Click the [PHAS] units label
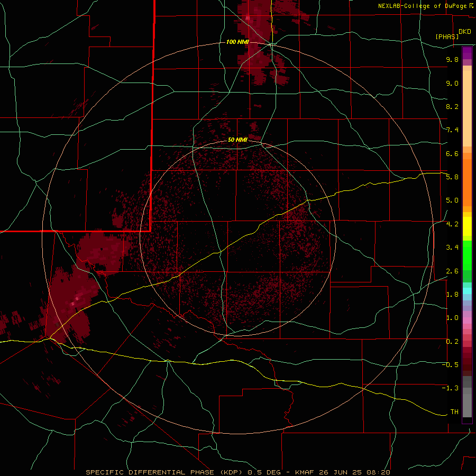The height and width of the screenshot is (476, 476). (447, 36)
